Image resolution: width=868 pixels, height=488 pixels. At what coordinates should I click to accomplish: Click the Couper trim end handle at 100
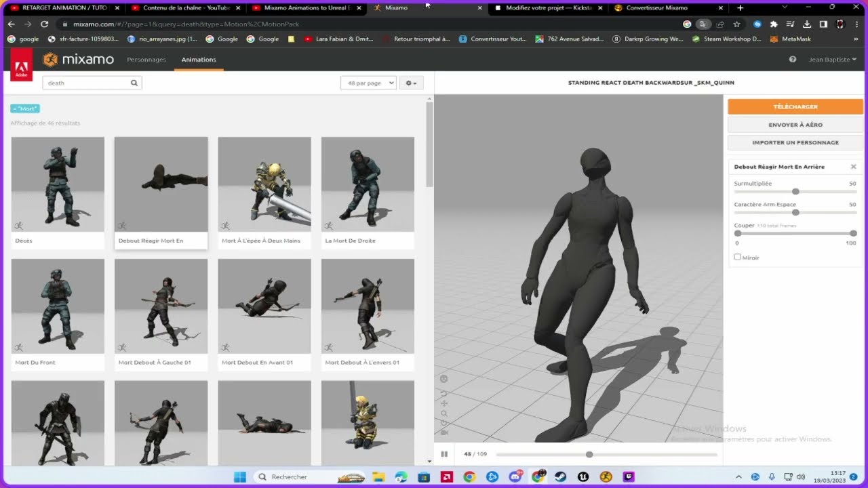[853, 233]
